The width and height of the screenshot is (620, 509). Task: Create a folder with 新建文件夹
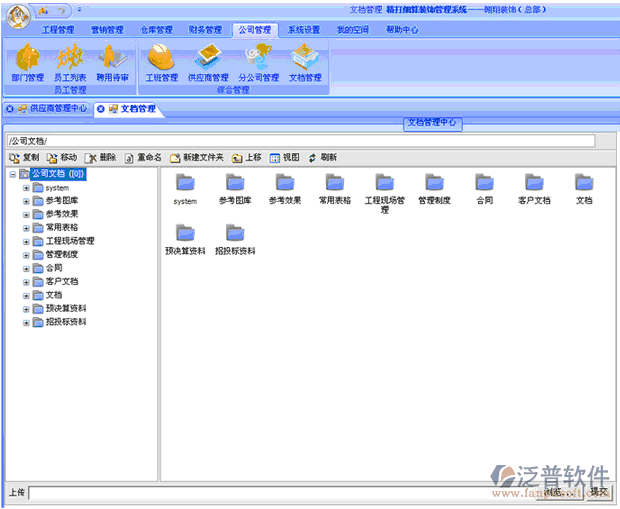point(196,158)
